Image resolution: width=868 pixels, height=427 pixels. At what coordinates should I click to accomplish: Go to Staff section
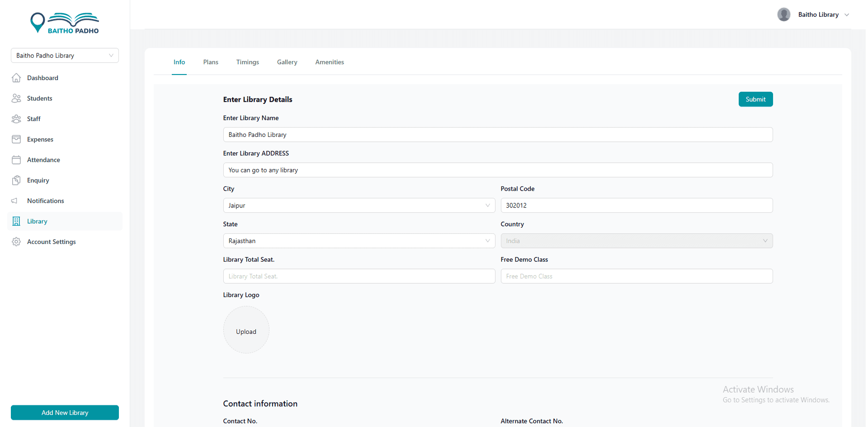point(65,119)
